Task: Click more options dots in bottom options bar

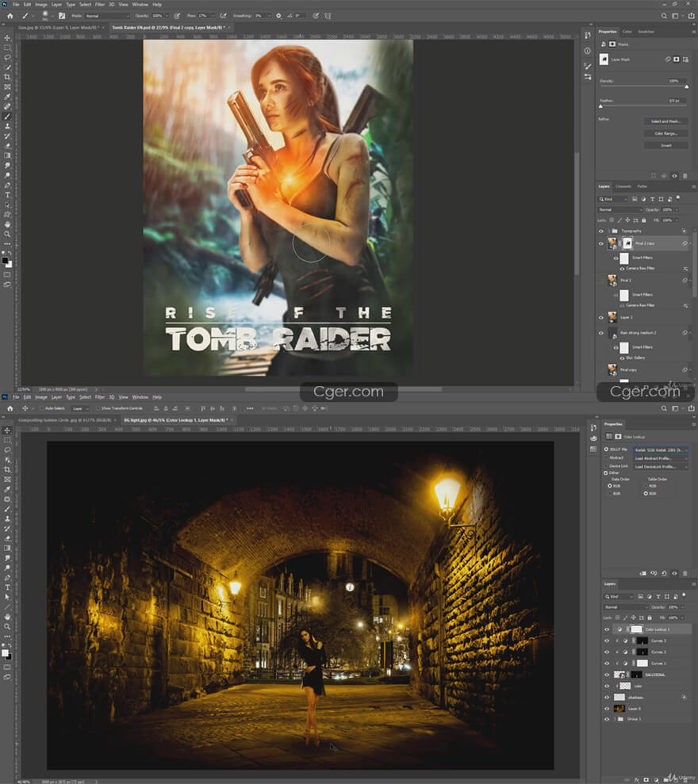Action: [x=250, y=408]
